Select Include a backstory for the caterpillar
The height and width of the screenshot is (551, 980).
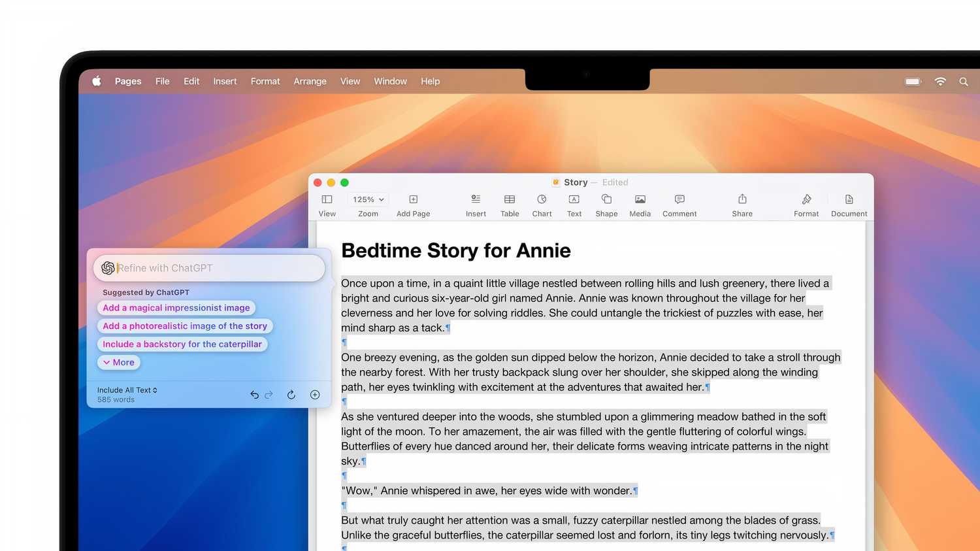click(182, 344)
